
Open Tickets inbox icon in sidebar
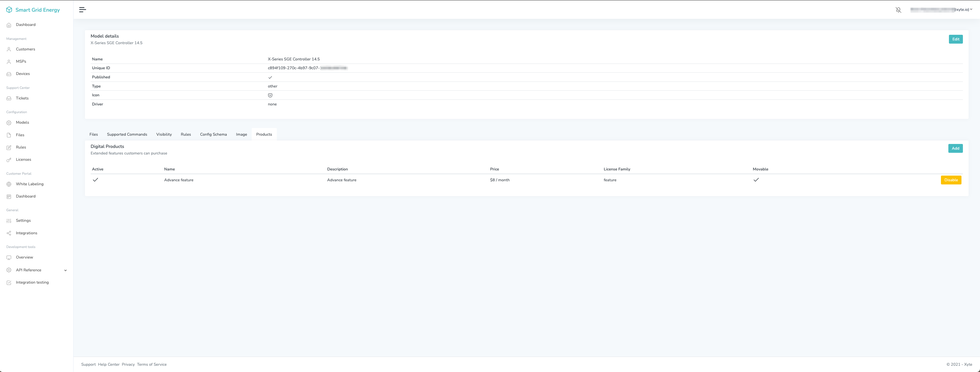click(9, 99)
